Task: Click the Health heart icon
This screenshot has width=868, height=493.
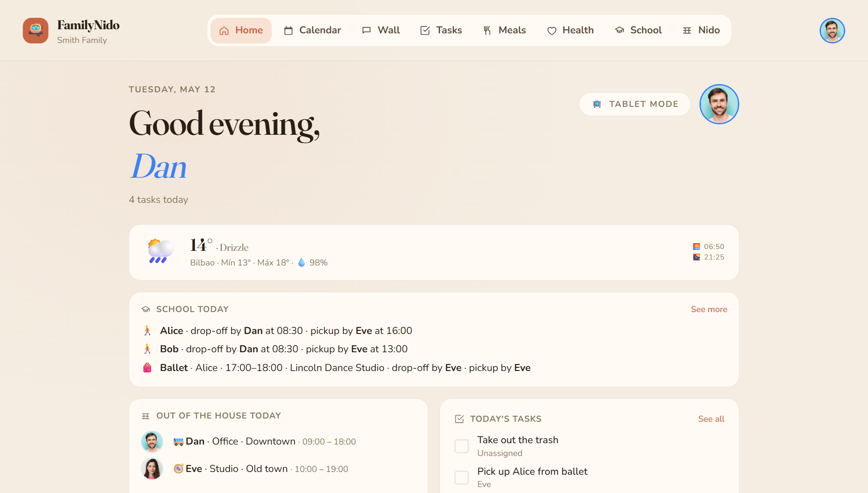Action: coord(552,31)
